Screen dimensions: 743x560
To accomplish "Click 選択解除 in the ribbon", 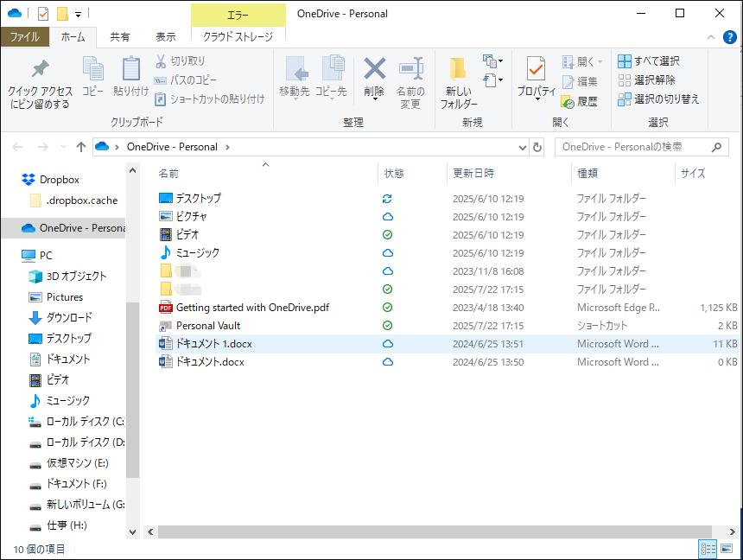I will coord(647,80).
